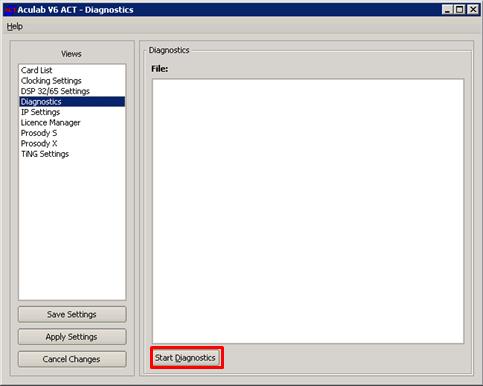Select Card List view

[72, 70]
